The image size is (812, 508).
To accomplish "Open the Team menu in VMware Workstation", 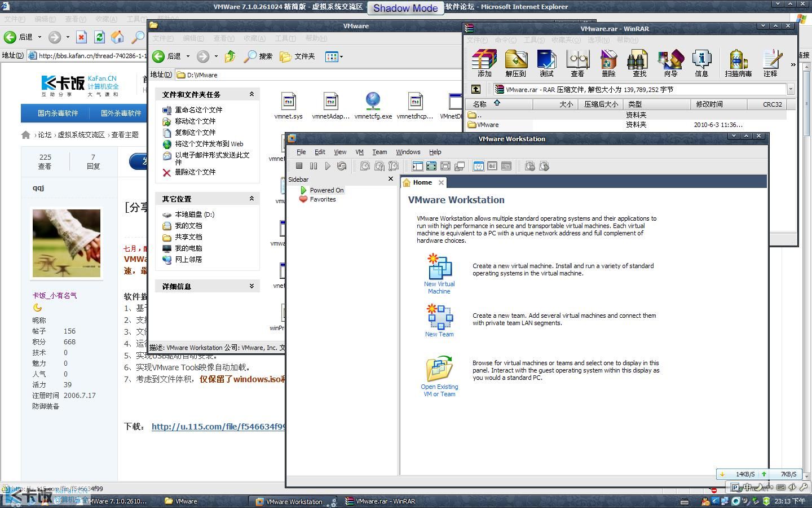I will 379,152.
